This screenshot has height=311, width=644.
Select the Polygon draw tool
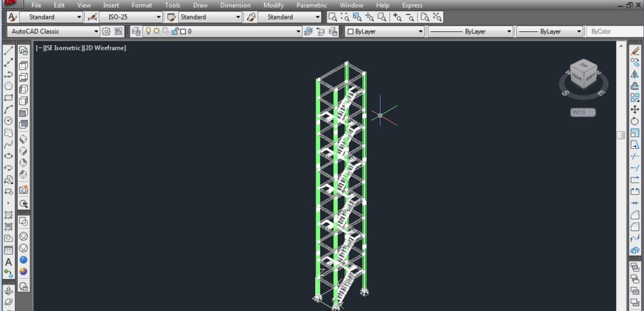tap(9, 86)
